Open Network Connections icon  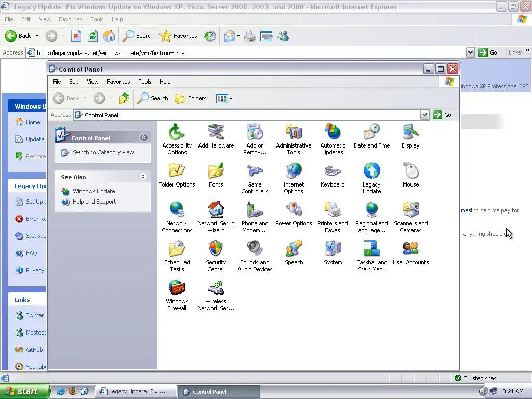tap(177, 217)
